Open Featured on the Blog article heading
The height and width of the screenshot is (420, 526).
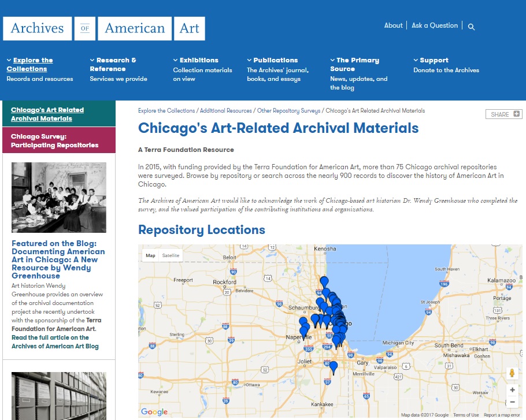pos(58,259)
